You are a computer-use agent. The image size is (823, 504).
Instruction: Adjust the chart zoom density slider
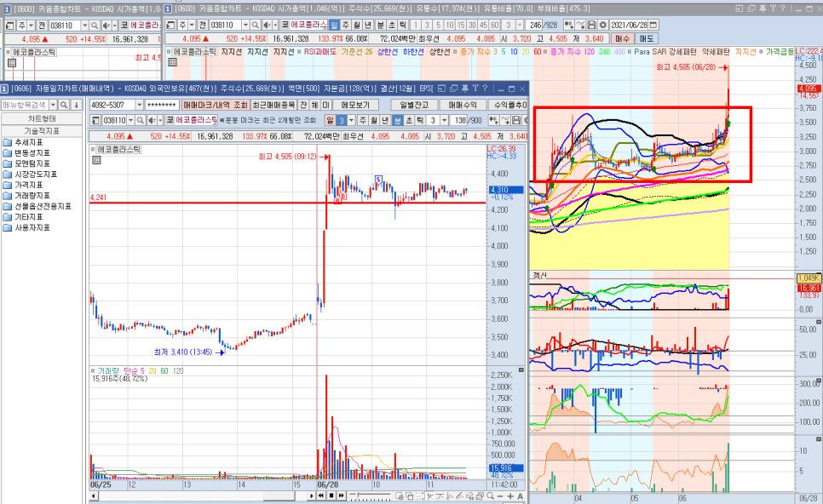370,495
